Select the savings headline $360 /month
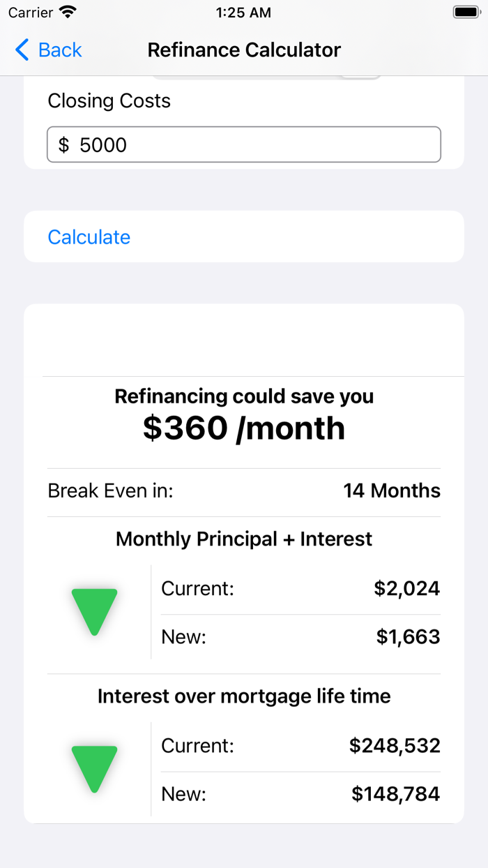 point(243,428)
